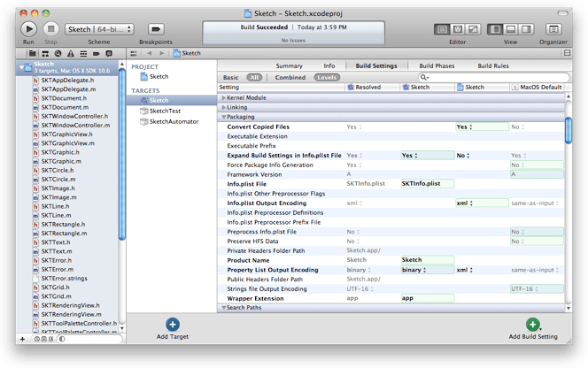Image resolution: width=588 pixels, height=368 pixels.
Task: Click the build settings search field
Action: (493, 77)
